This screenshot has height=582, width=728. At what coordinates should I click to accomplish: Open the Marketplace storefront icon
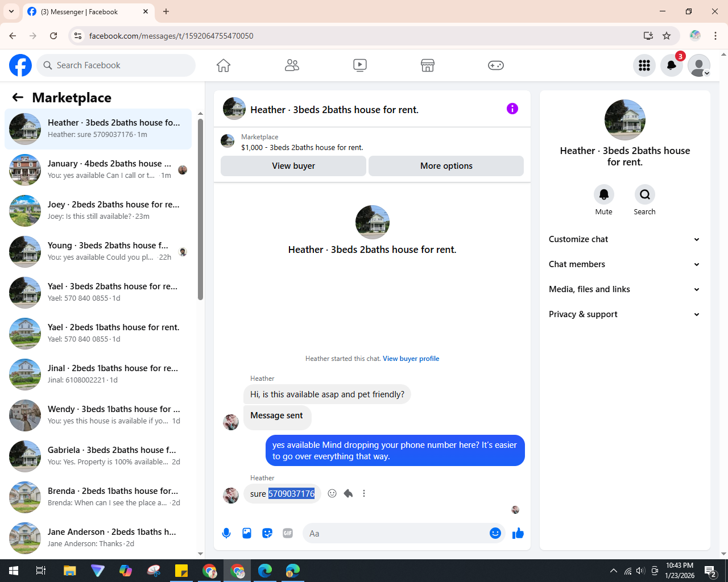click(428, 65)
